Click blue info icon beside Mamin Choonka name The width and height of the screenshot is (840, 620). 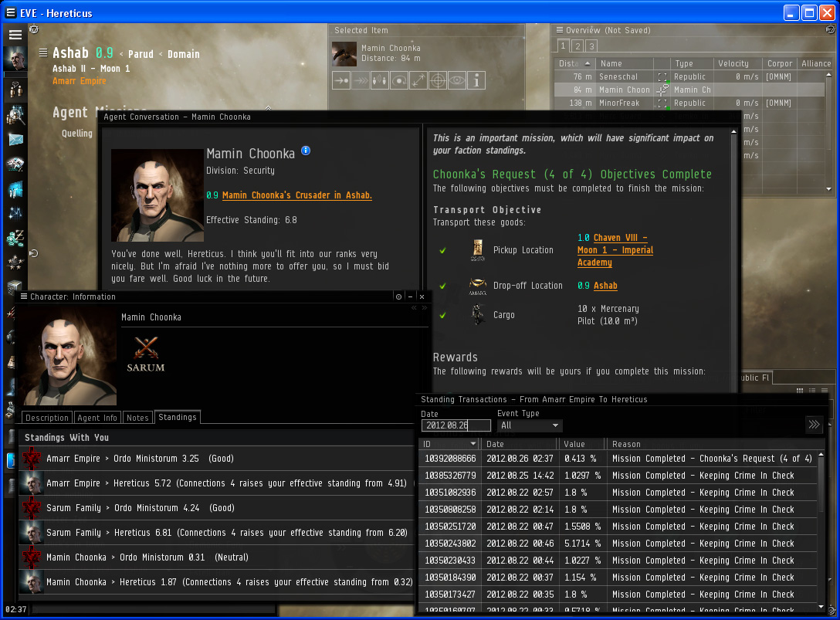306,151
